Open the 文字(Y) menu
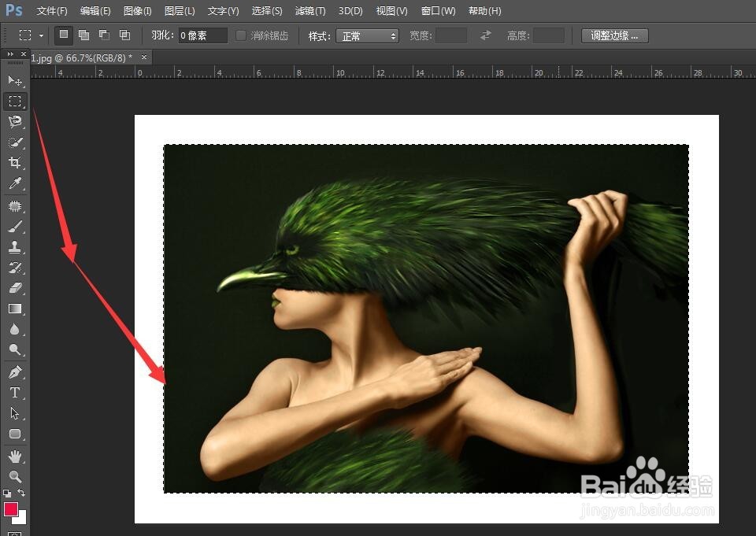Screen dimensions: 756x536 click(223, 10)
